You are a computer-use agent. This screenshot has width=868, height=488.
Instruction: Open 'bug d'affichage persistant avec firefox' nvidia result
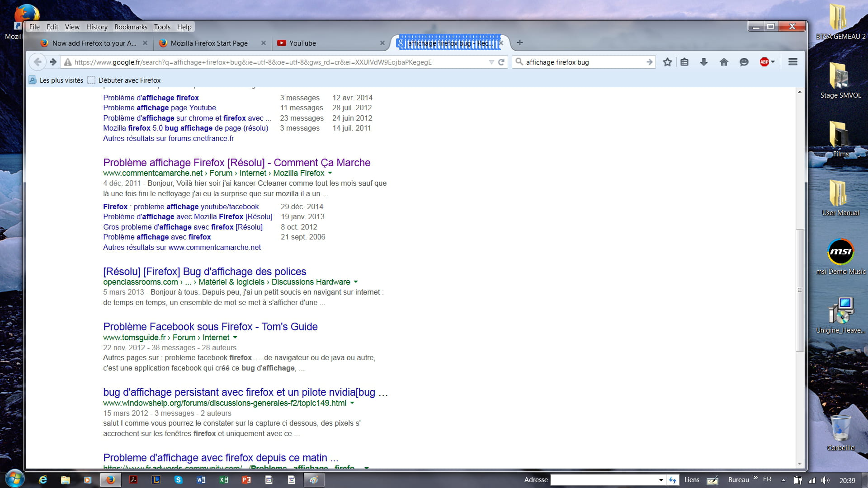click(245, 392)
